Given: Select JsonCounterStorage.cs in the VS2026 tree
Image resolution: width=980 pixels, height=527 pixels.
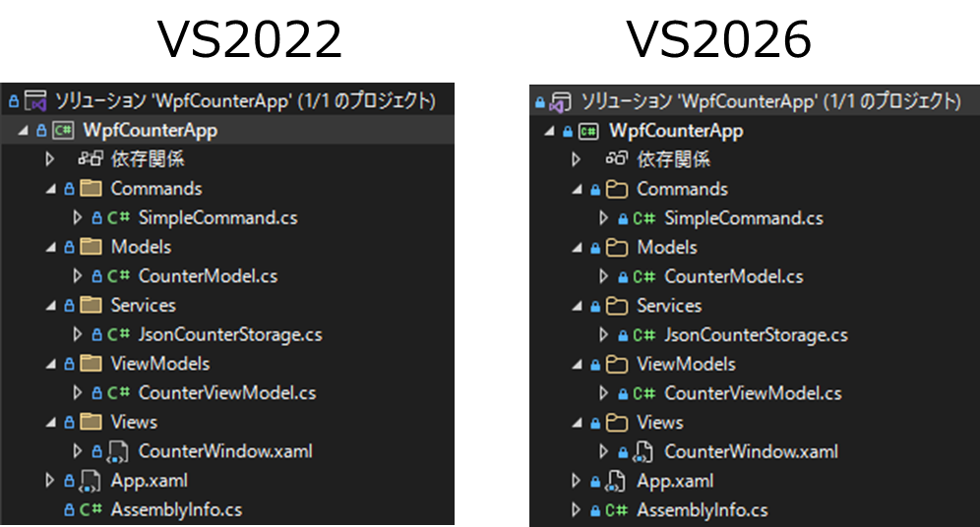Looking at the screenshot, I should 756,334.
